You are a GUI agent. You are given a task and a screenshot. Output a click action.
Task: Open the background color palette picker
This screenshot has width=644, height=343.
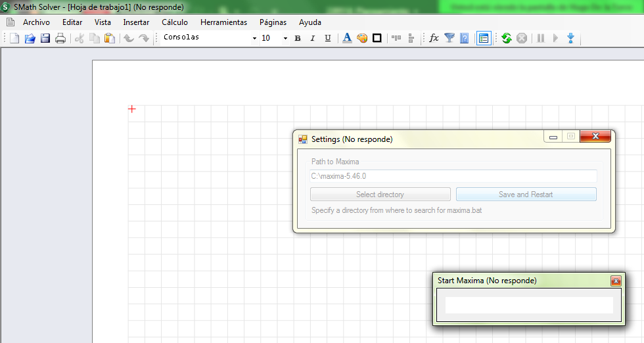(362, 38)
